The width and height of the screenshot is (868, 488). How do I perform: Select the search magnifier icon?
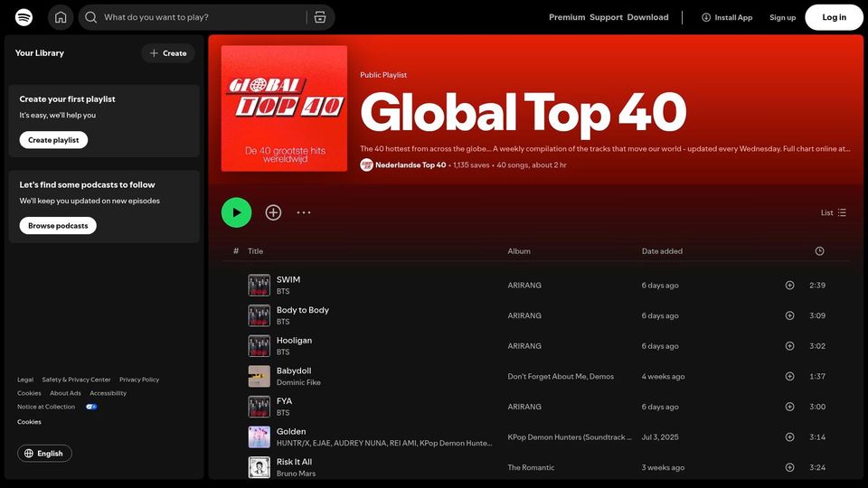click(91, 17)
